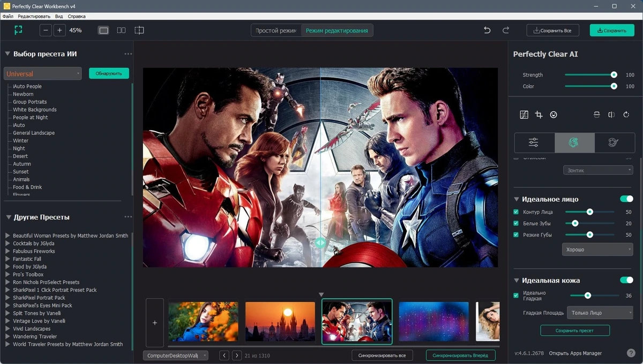Click the Perfectly Clear logo icon

click(x=19, y=31)
